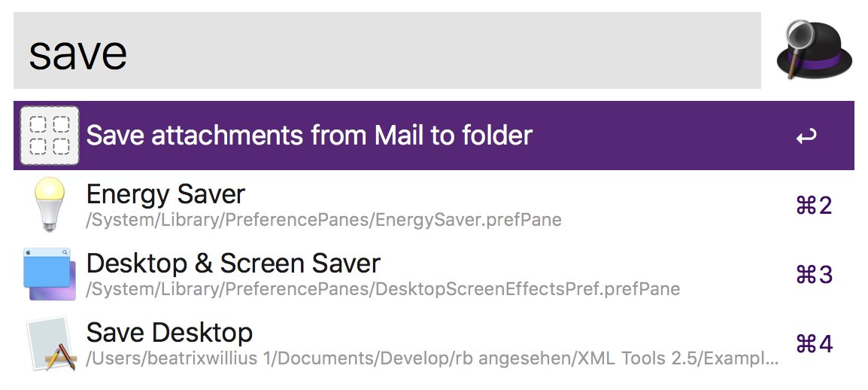Click the Save Desktop file path subtitle
This screenshot has height=390, width=868.
click(x=432, y=358)
